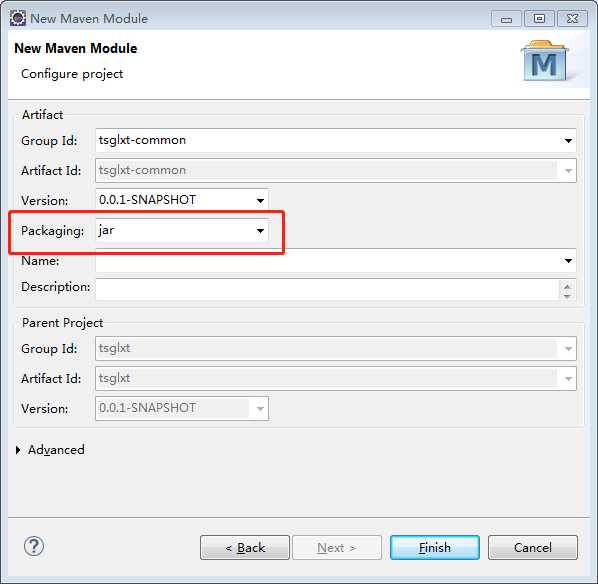Maximize the New Maven Module dialog
Viewport: 598px width, 584px height.
(539, 19)
